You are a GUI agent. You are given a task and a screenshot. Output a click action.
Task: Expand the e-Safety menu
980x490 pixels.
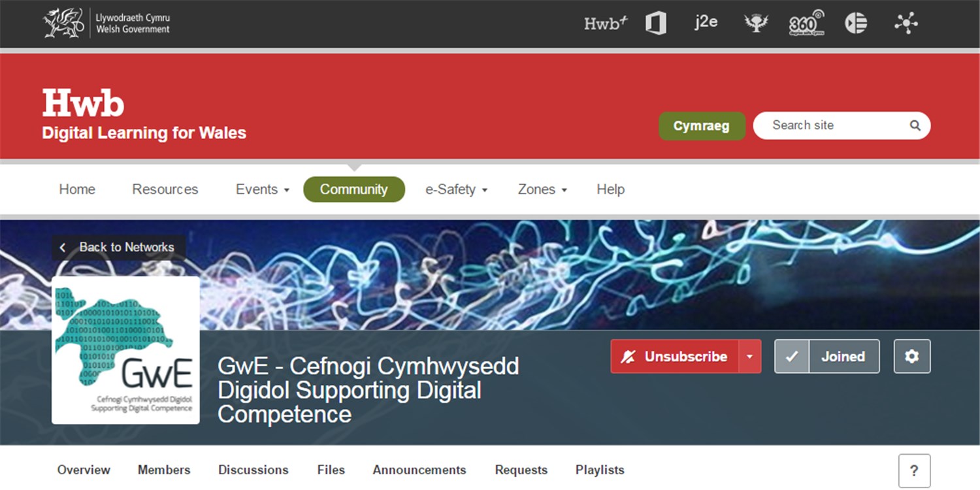(456, 189)
